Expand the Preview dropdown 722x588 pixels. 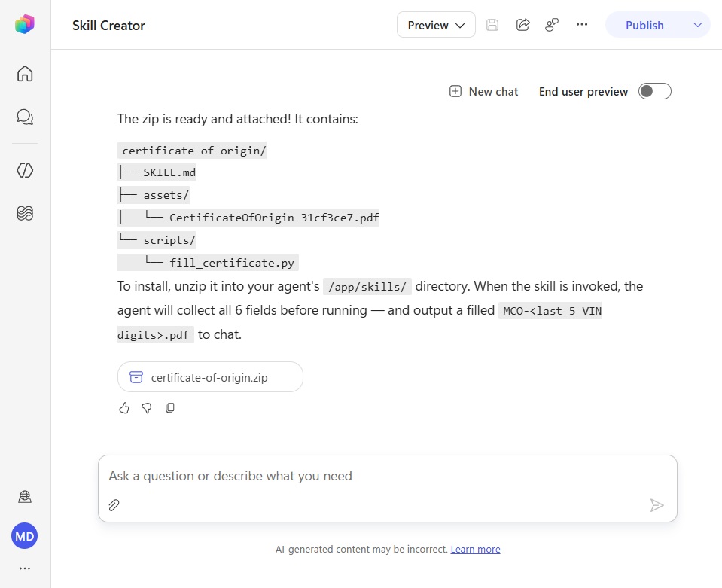436,25
